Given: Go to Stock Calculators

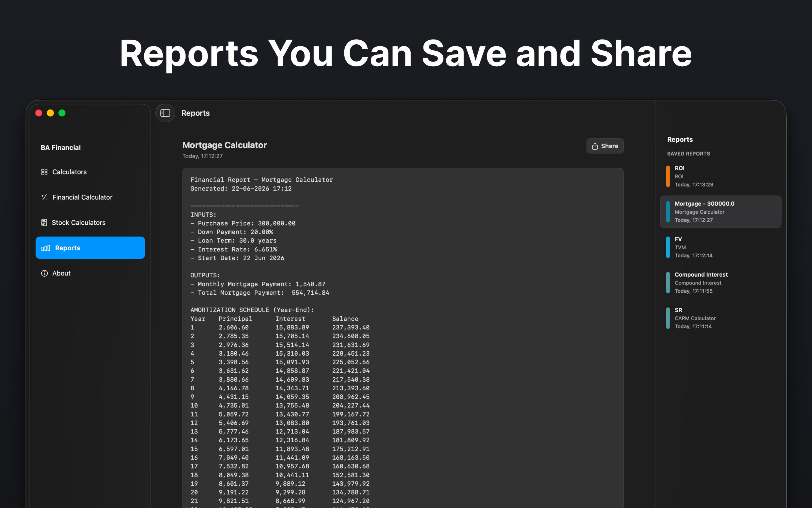Looking at the screenshot, I should 90,222.
